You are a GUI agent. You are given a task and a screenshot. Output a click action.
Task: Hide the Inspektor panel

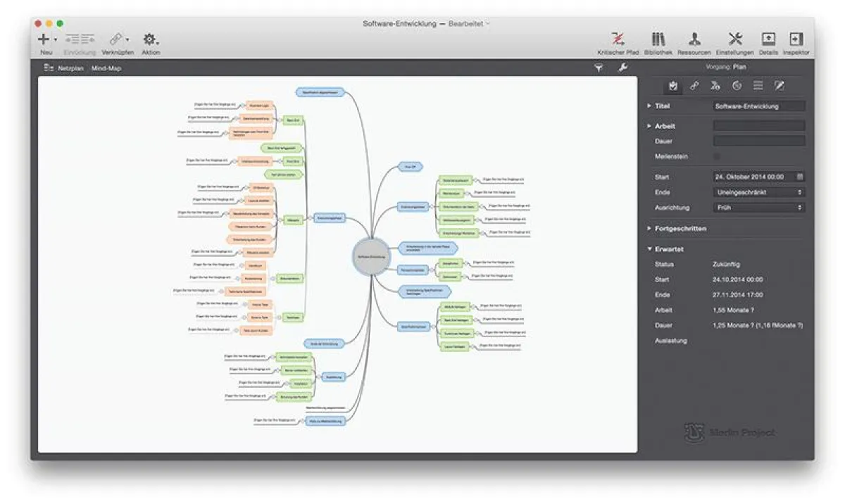coord(796,39)
